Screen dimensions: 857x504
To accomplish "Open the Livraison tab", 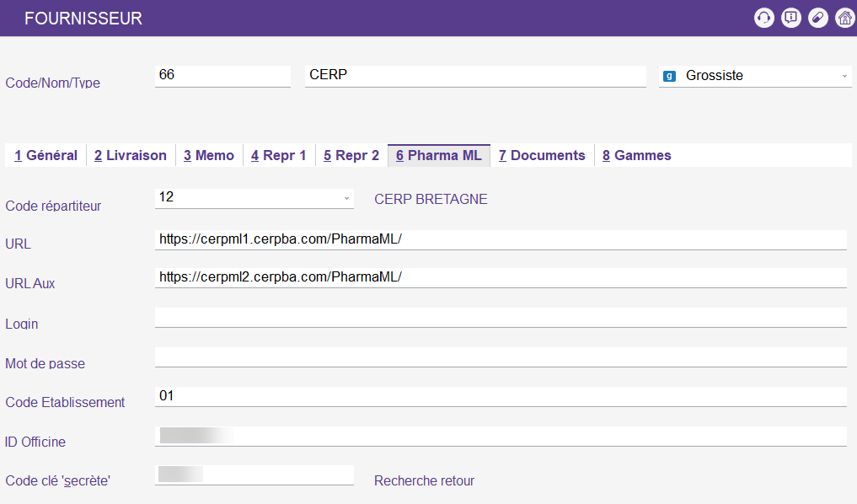I will 131,155.
